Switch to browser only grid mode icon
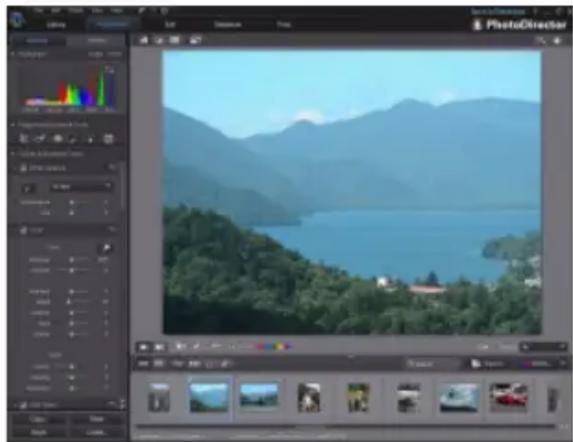573x442 pixels. point(175,40)
